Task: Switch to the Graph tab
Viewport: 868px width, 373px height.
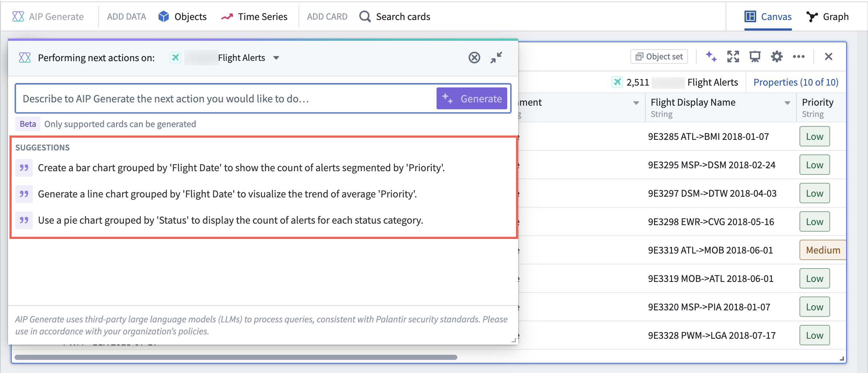Action: click(x=828, y=17)
